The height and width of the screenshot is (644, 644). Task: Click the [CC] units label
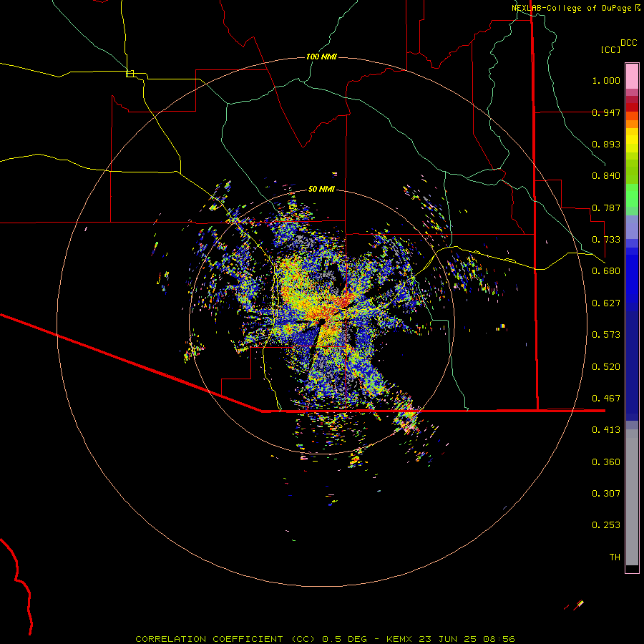click(611, 49)
